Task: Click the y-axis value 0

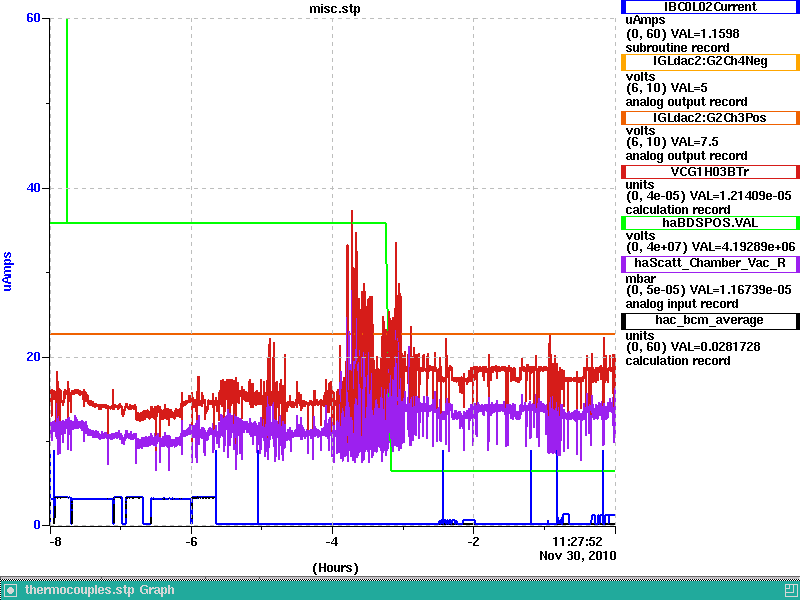Action: pyautogui.click(x=37, y=525)
